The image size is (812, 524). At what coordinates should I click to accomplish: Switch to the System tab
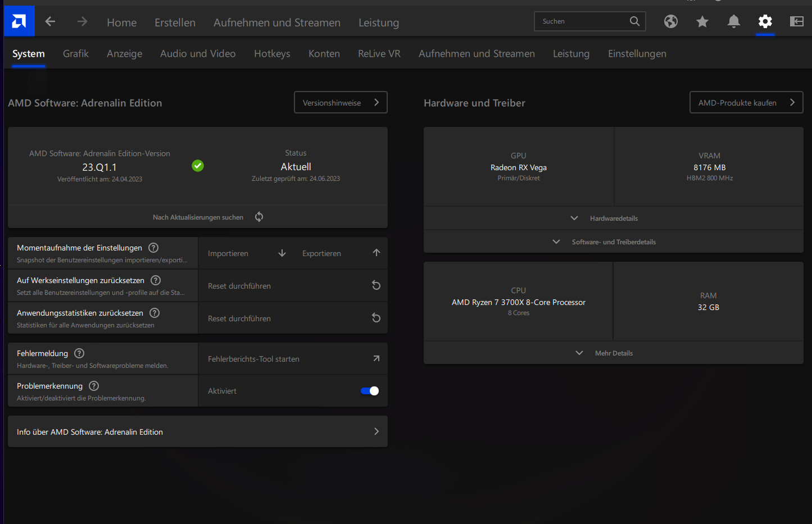point(29,53)
